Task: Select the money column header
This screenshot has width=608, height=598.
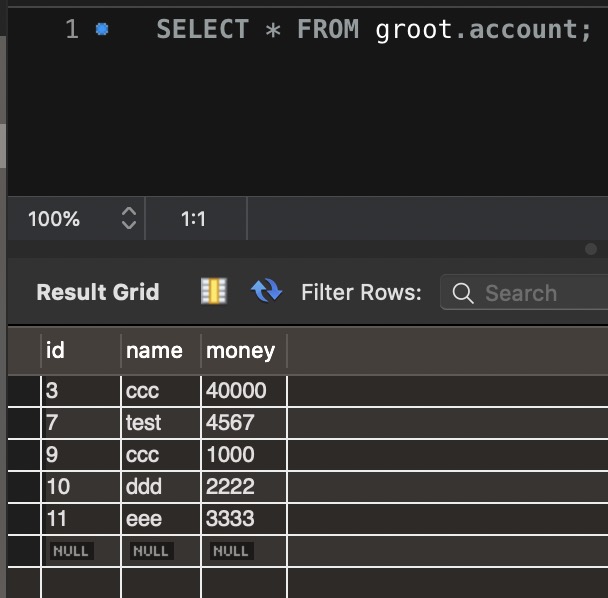Action: [x=242, y=350]
